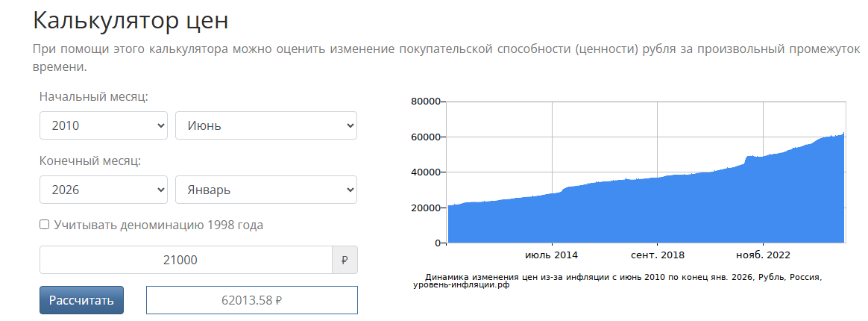Expand the ending year 2026 dropdown

coord(104,190)
